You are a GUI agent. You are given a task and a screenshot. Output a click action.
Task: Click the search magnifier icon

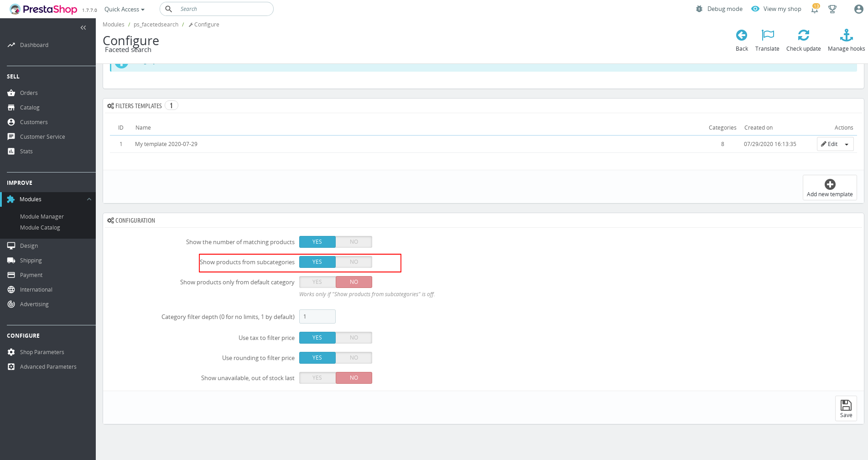pos(168,9)
